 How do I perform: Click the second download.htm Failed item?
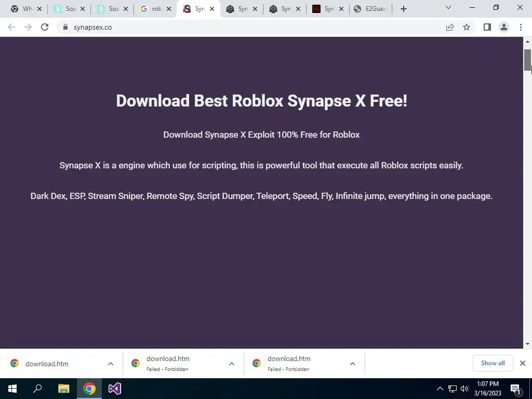(168, 363)
